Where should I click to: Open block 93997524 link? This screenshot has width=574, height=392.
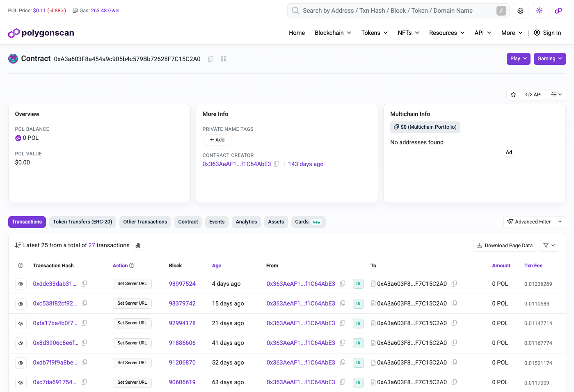tap(182, 284)
